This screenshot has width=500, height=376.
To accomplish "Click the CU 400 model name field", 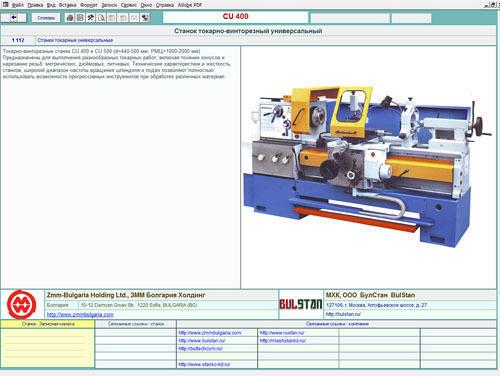I will [x=236, y=17].
